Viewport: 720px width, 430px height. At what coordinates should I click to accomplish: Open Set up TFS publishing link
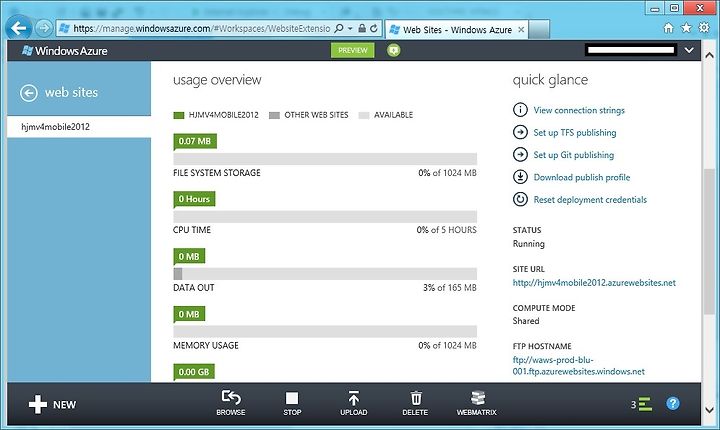click(575, 133)
